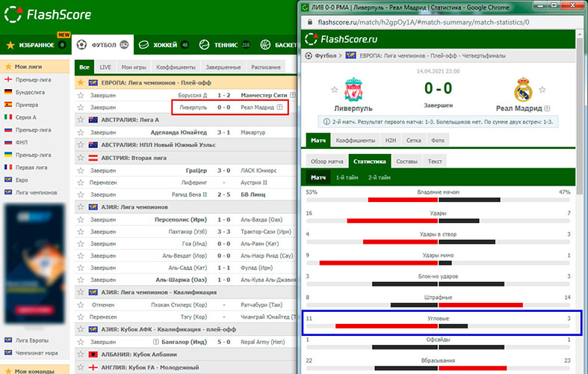Viewport: 588px width, 374px height.
Task: Click info icon beside Бангалор (Инд)
Action: (x=156, y=342)
